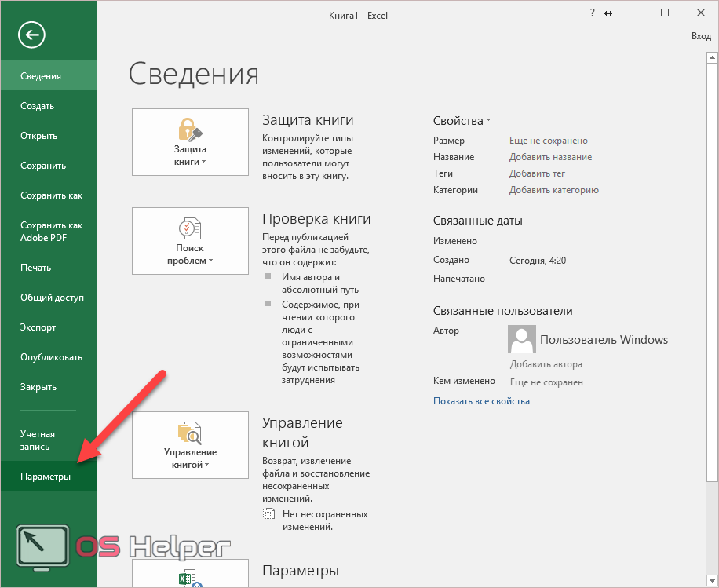Click the Поиск проблем checklist icon
The width and height of the screenshot is (719, 588).
(x=190, y=228)
